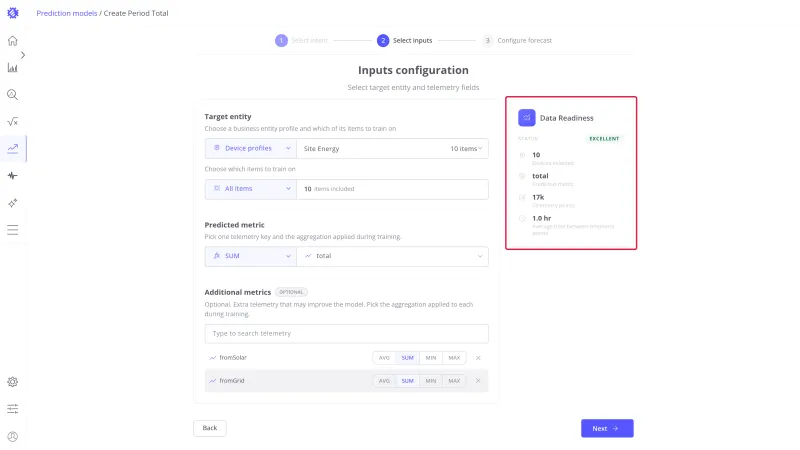The height and width of the screenshot is (450, 800).
Task: Click the 17k telemetry points value
Action: pos(538,197)
